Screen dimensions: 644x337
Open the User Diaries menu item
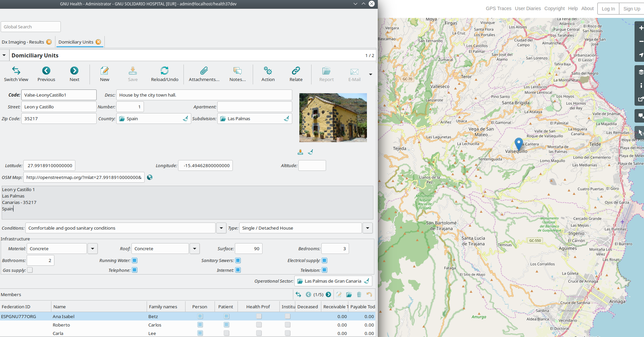click(528, 8)
